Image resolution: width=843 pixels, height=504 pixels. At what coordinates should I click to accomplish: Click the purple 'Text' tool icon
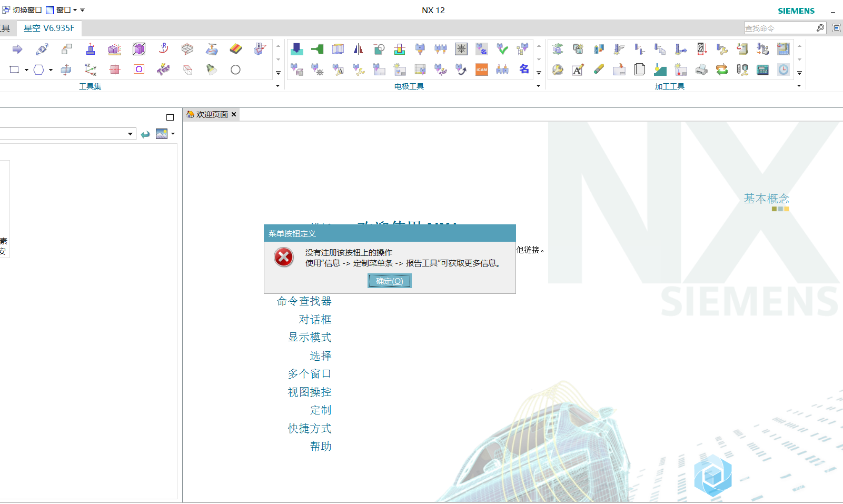163,70
